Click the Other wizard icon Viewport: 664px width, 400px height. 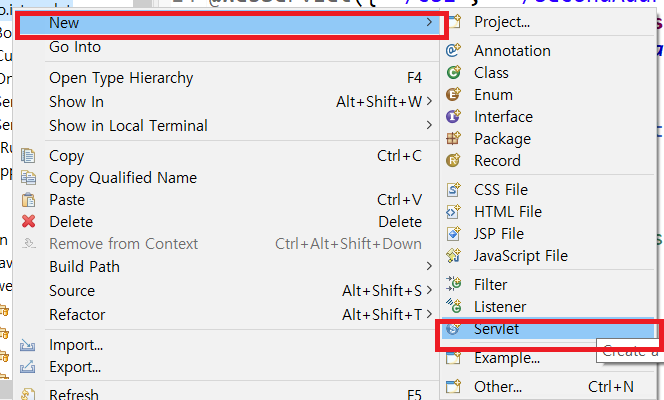(454, 386)
